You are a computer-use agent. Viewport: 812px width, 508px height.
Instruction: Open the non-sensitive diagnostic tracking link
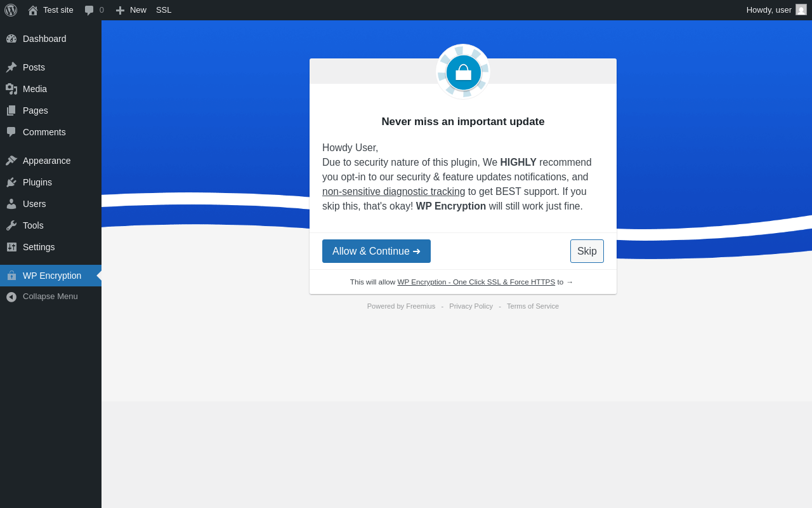[x=393, y=192]
